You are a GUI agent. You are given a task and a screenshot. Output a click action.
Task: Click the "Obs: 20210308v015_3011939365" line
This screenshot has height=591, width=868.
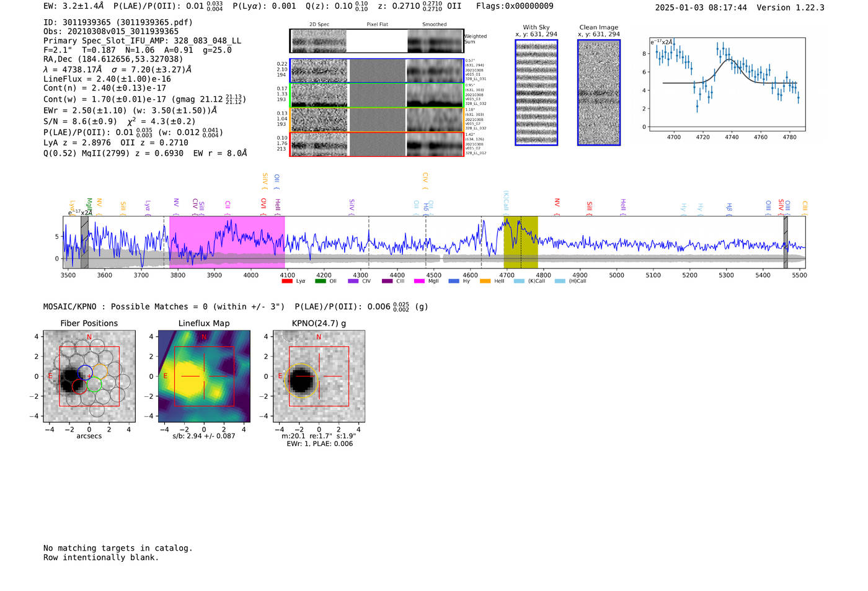[111, 32]
